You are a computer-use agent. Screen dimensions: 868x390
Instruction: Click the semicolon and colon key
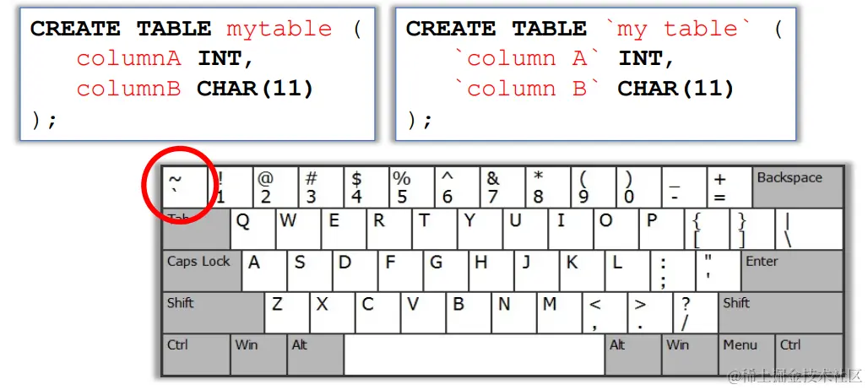(x=673, y=270)
